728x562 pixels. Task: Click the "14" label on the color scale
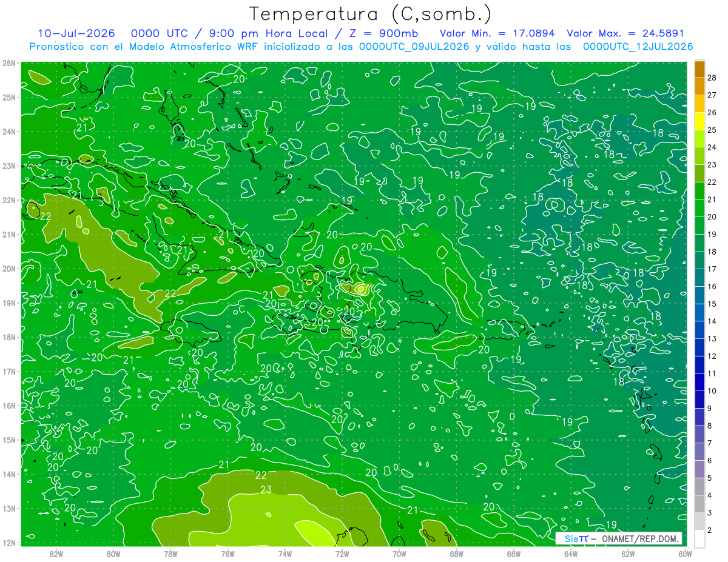coord(712,321)
